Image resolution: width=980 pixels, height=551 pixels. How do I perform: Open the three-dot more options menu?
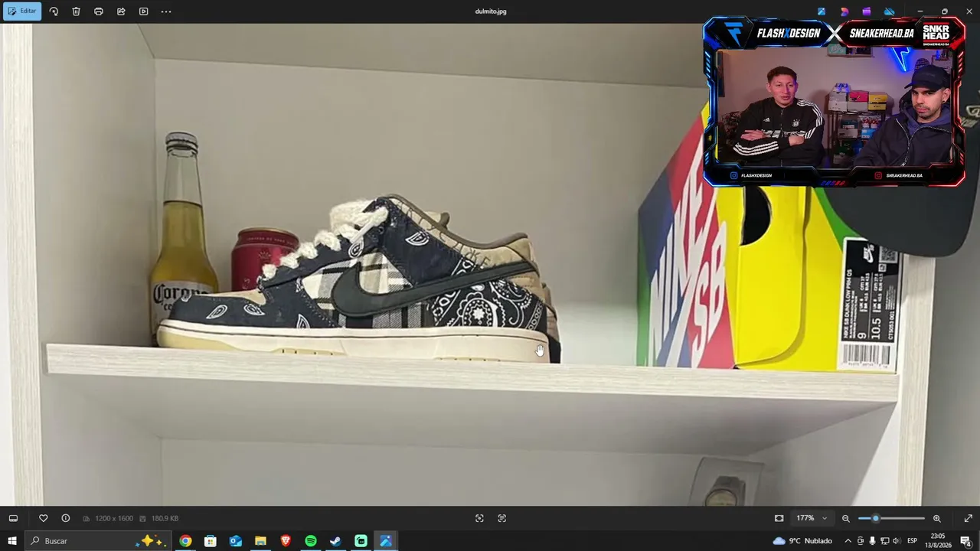point(166,11)
